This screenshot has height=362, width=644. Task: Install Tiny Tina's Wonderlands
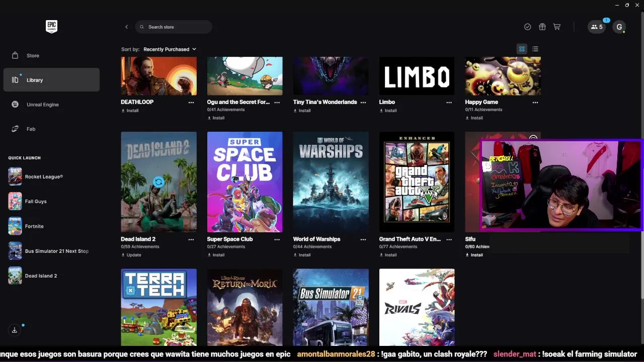(302, 111)
